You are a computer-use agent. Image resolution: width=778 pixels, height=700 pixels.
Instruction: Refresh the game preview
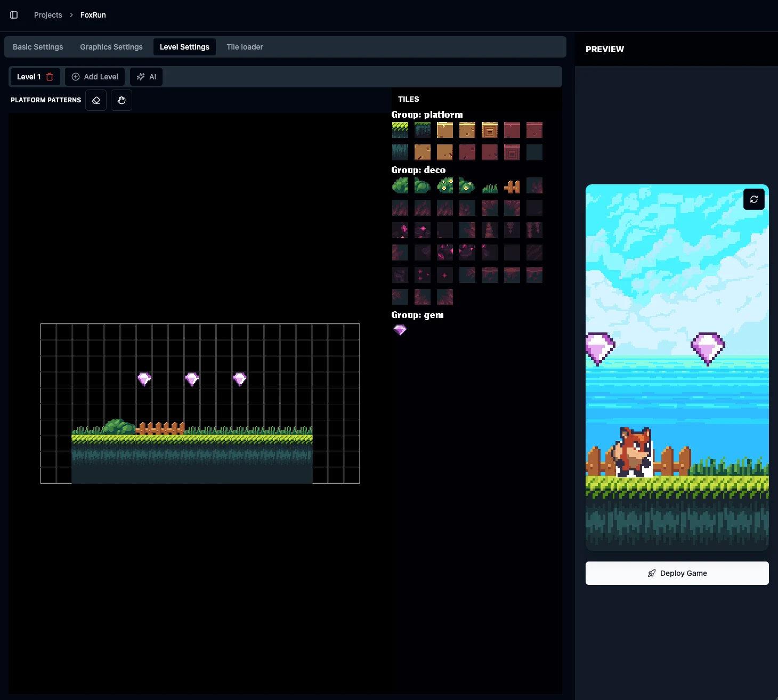click(x=753, y=199)
